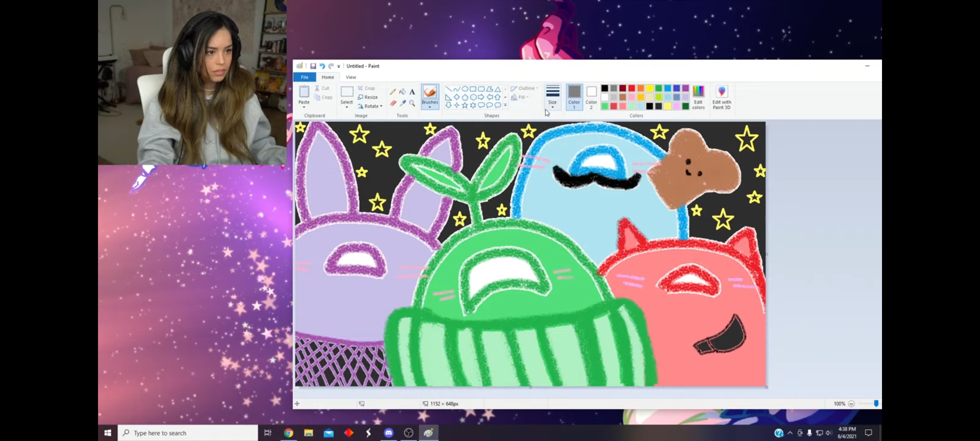
Task: Activate the Color 2 selector
Action: coord(591,97)
